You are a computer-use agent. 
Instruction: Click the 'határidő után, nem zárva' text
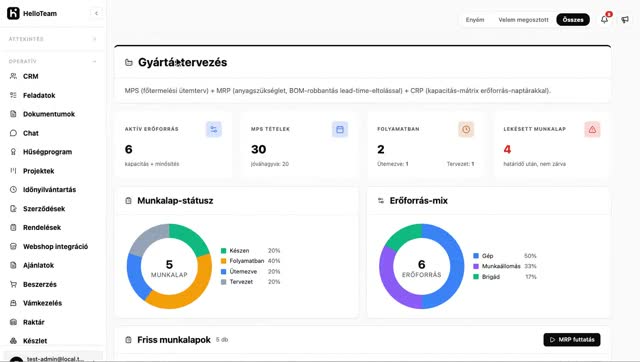tap(535, 164)
